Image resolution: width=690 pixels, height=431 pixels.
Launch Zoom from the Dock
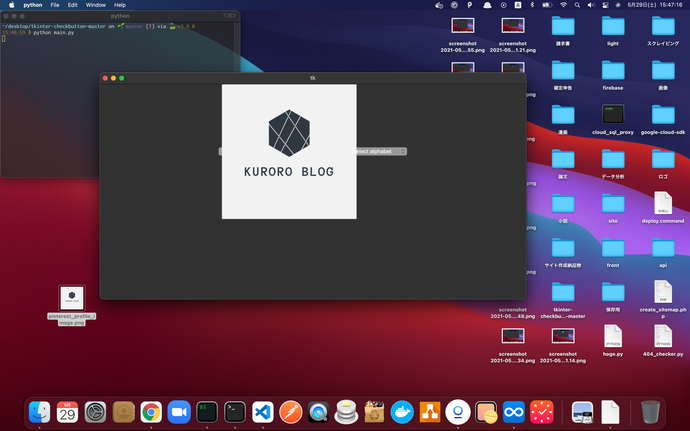(179, 413)
